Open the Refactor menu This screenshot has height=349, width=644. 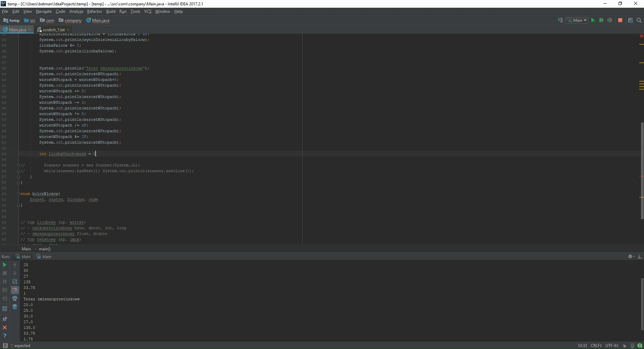pos(94,11)
